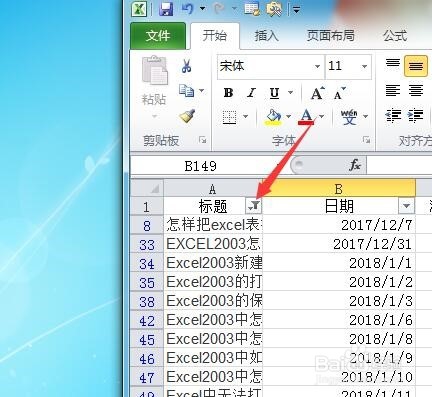This screenshot has height=397, width=432.
Task: Apply the red Font Color
Action: pos(306,117)
